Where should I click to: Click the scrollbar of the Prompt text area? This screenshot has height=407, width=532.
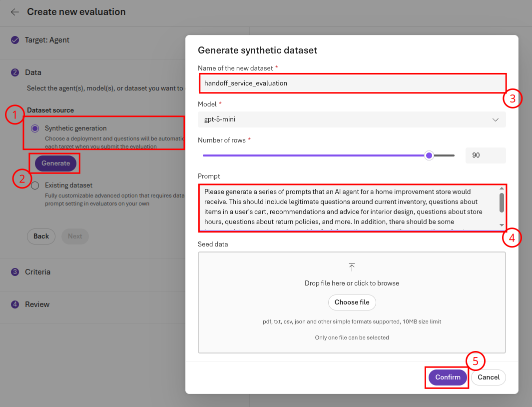click(x=502, y=205)
